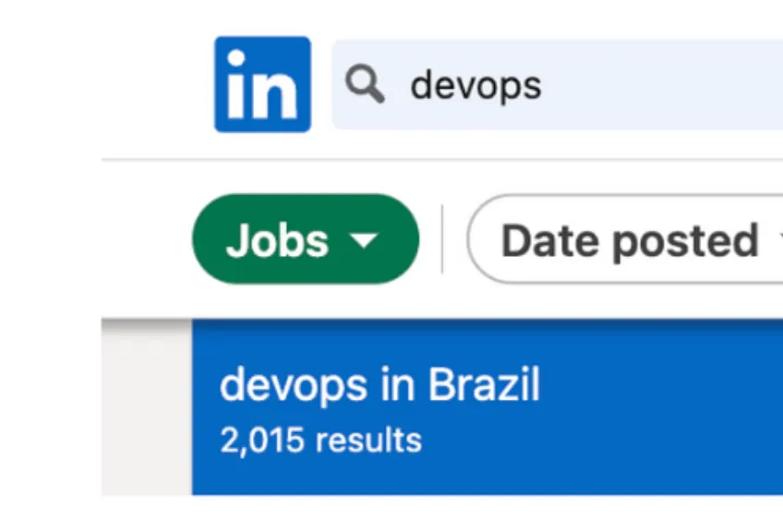
Task: Click the "2,015 results" count text
Action: (x=320, y=440)
